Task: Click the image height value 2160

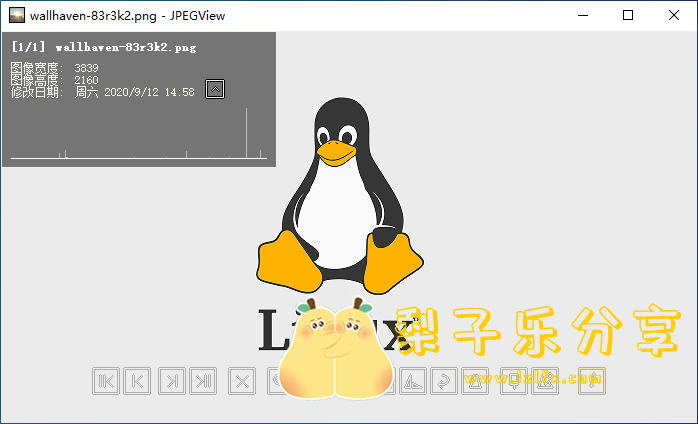Action: pos(86,80)
